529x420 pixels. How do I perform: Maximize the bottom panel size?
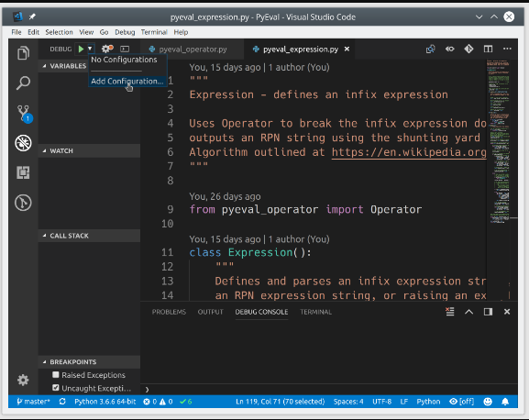468,312
